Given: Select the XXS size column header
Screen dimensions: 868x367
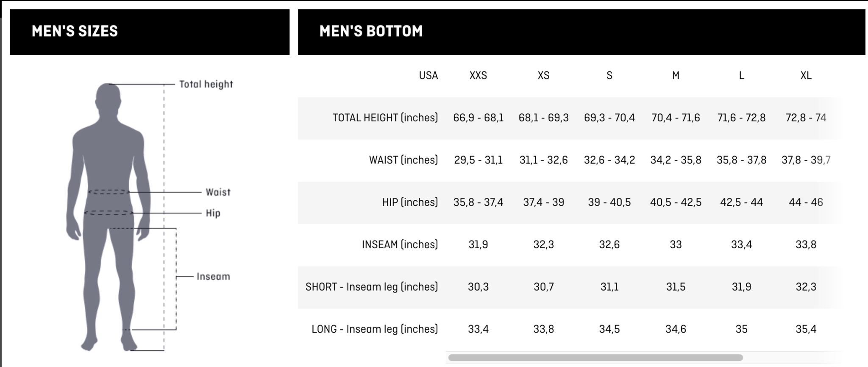Looking at the screenshot, I should tap(478, 76).
